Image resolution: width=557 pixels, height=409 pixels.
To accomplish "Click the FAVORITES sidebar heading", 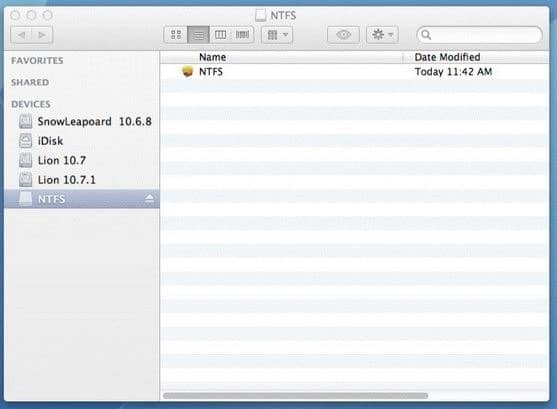I will click(37, 60).
